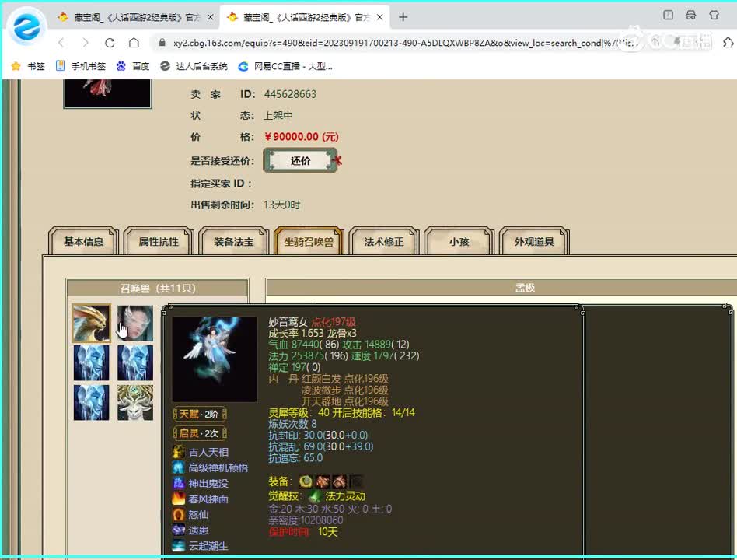Select the golden dragon summon thumbnail

[x=91, y=323]
